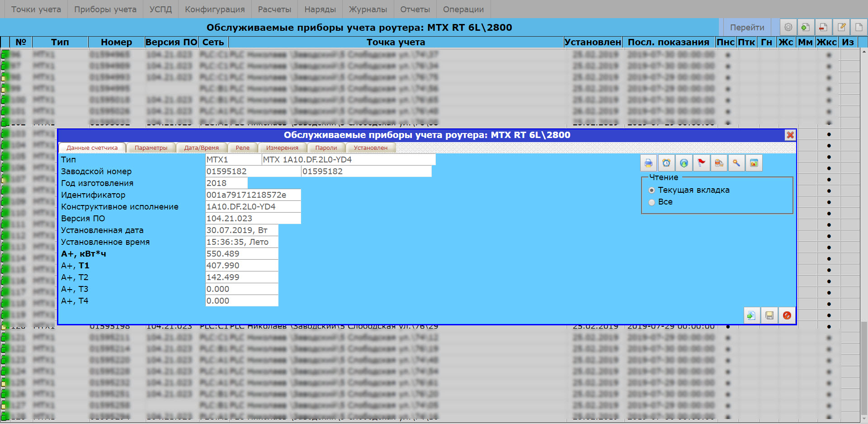Open the 'Отчеты' menu
The height and width of the screenshot is (424, 868).
click(415, 9)
